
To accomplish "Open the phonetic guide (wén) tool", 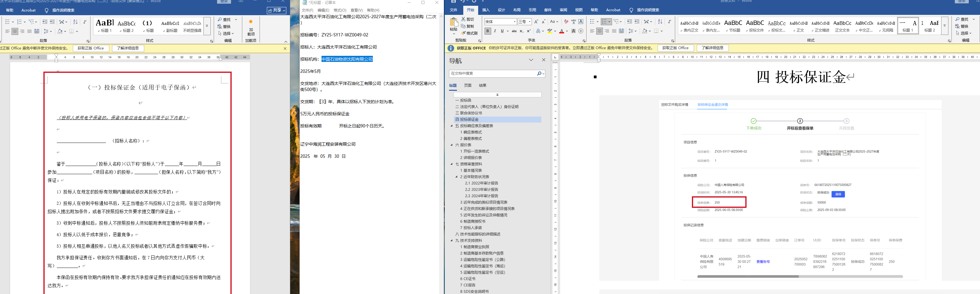I will click(573, 22).
